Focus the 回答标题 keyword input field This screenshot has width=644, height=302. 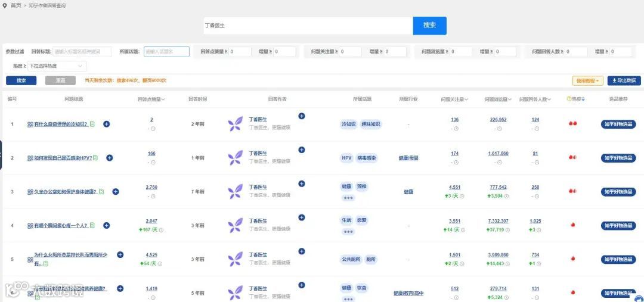[x=82, y=52]
